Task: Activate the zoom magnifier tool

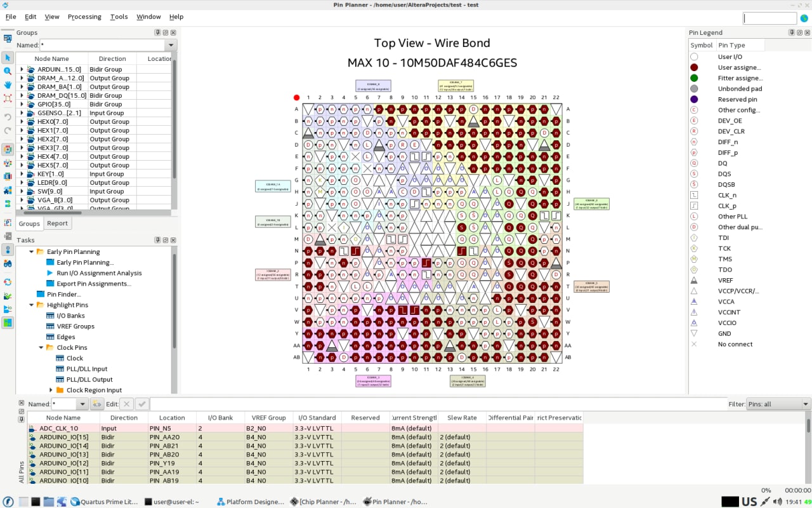Action: 8,71
